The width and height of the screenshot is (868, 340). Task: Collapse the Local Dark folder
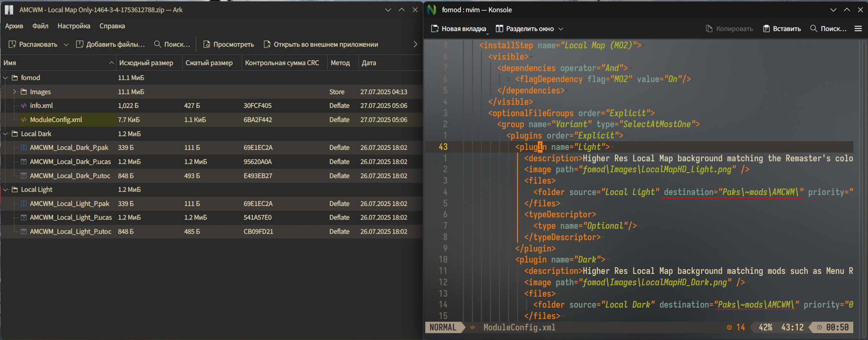[x=5, y=134]
